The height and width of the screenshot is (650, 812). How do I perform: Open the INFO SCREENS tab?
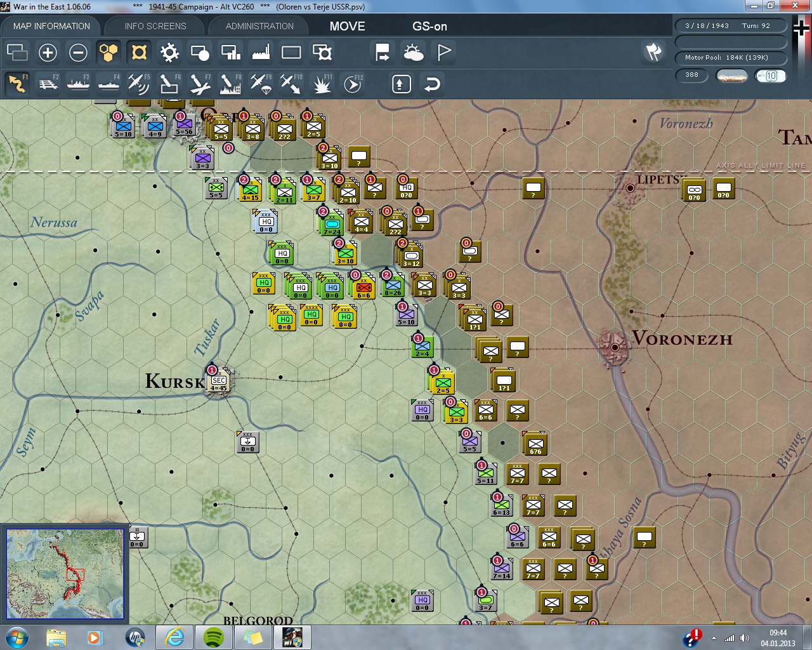(155, 26)
